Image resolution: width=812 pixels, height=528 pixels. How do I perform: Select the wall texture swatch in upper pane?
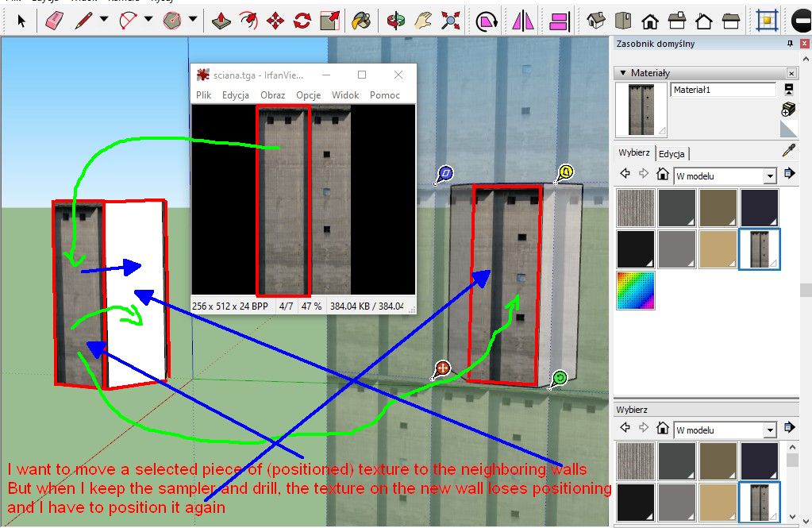pos(759,249)
